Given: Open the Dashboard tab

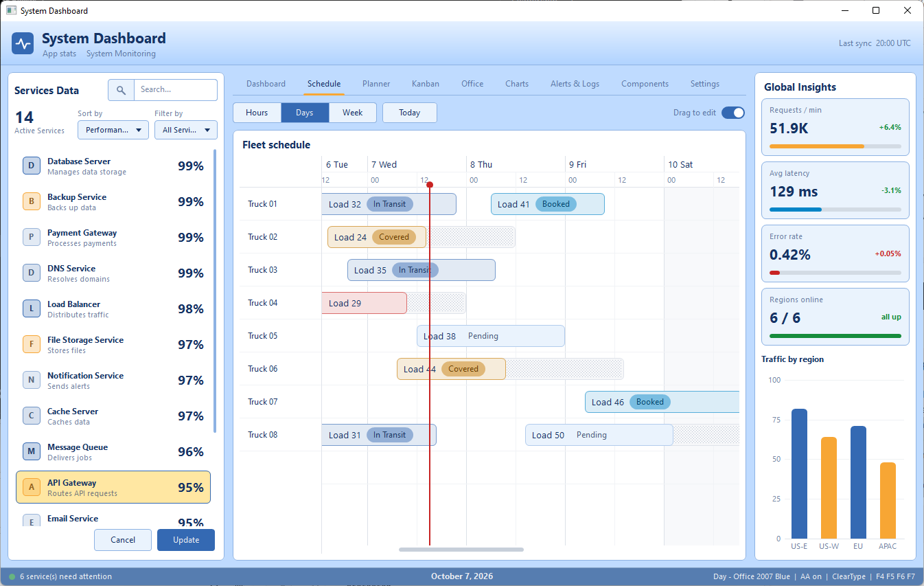Looking at the screenshot, I should point(266,84).
